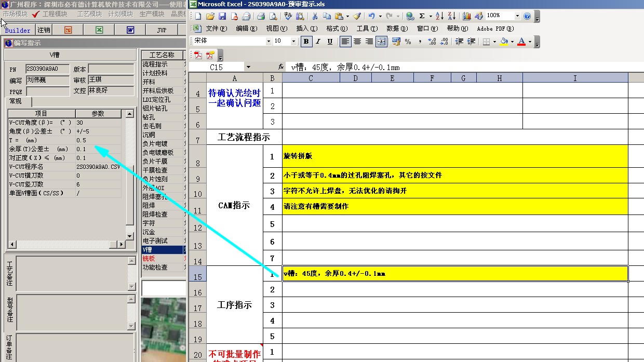Apply red Font Color letter A
The height and width of the screenshot is (362, 644).
pyautogui.click(x=521, y=41)
